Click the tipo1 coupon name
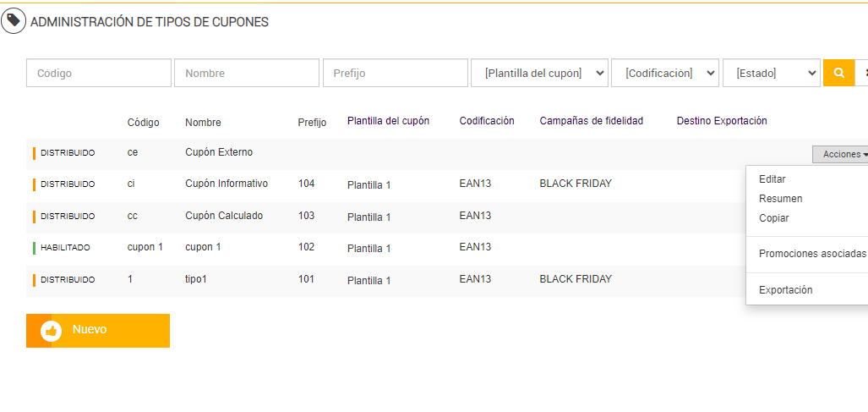 196,279
